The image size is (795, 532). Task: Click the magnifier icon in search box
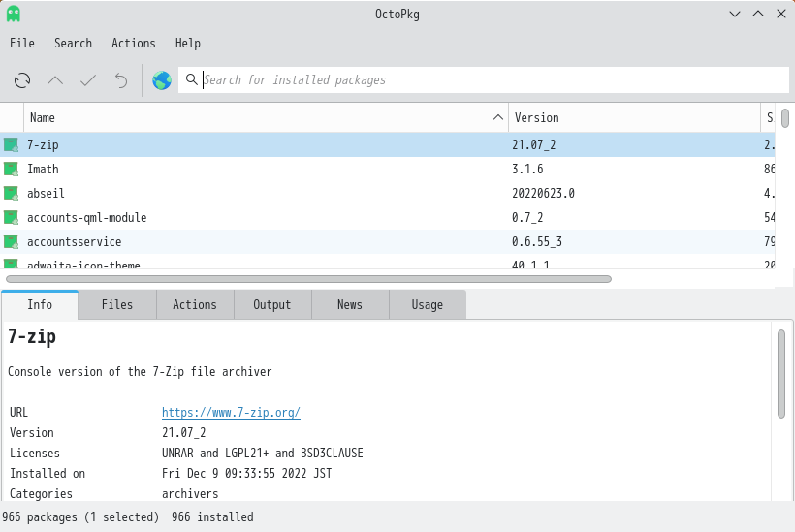[x=192, y=79]
